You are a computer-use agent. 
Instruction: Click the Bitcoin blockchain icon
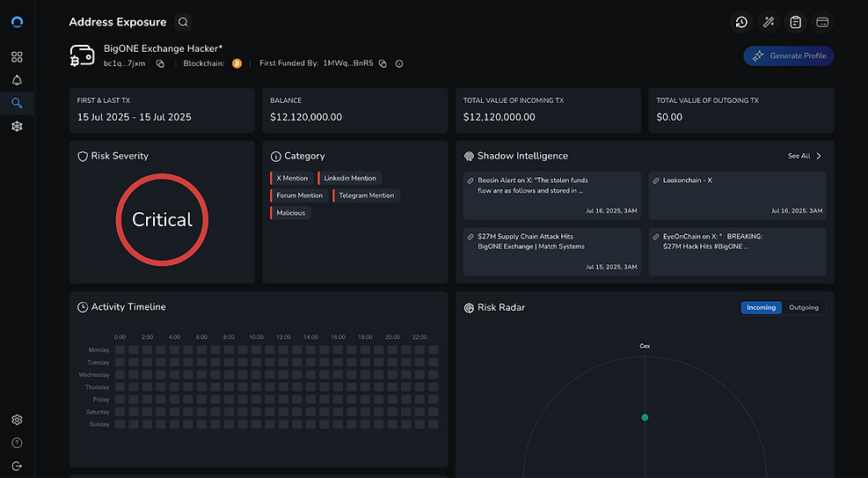(x=237, y=63)
